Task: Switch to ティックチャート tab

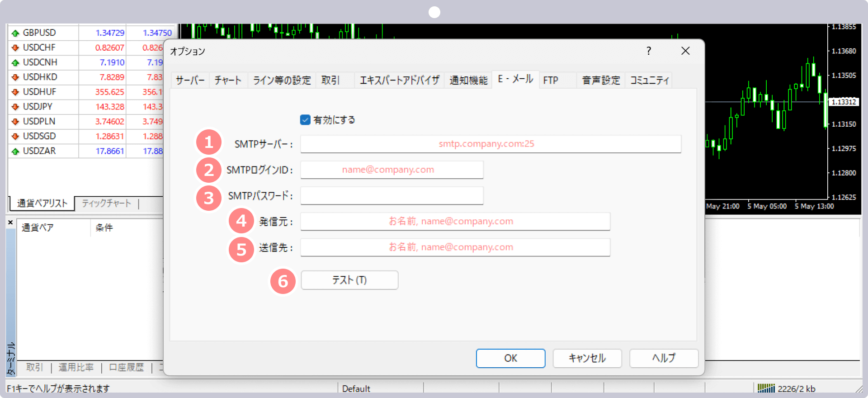Action: (x=106, y=204)
